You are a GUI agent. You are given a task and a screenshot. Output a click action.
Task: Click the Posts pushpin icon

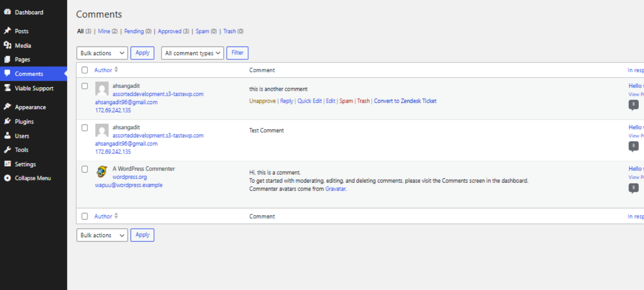tap(7, 31)
